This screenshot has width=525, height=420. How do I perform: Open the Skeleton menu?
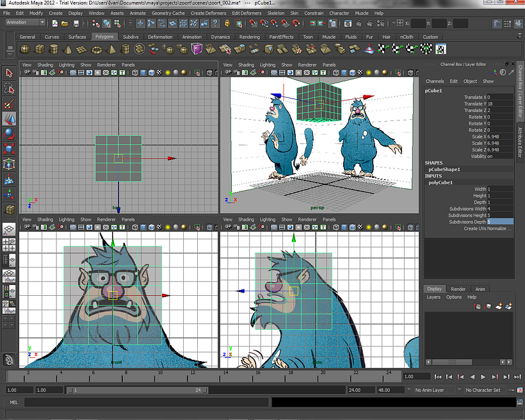click(x=275, y=13)
